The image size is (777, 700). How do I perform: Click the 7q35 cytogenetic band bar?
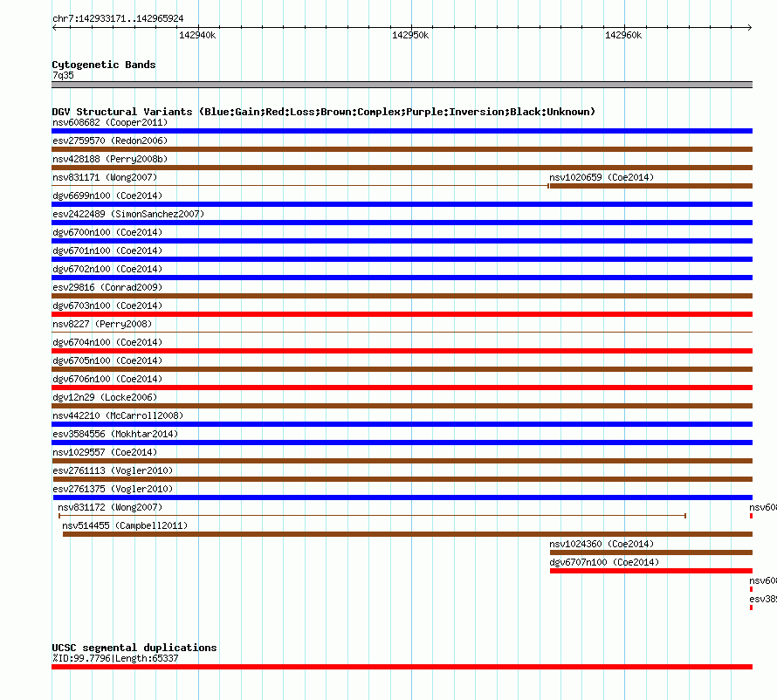point(402,85)
